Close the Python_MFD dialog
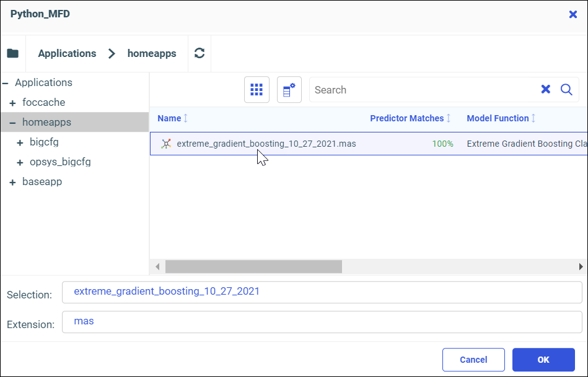 pos(573,14)
